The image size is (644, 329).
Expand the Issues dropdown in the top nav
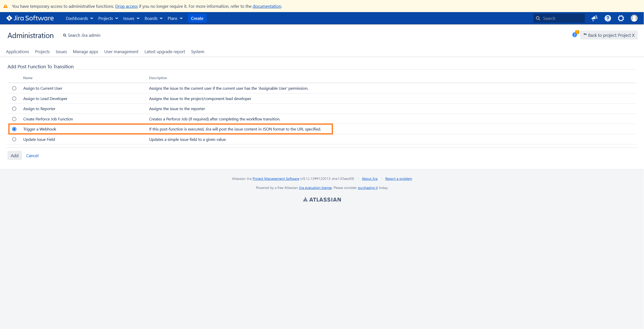click(x=131, y=18)
